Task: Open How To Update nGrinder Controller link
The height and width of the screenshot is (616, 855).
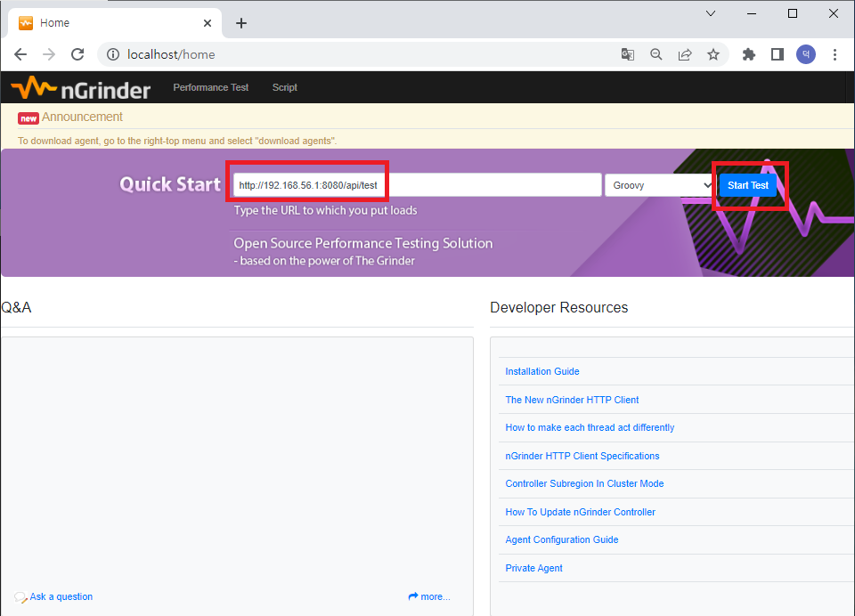Action: coord(580,512)
